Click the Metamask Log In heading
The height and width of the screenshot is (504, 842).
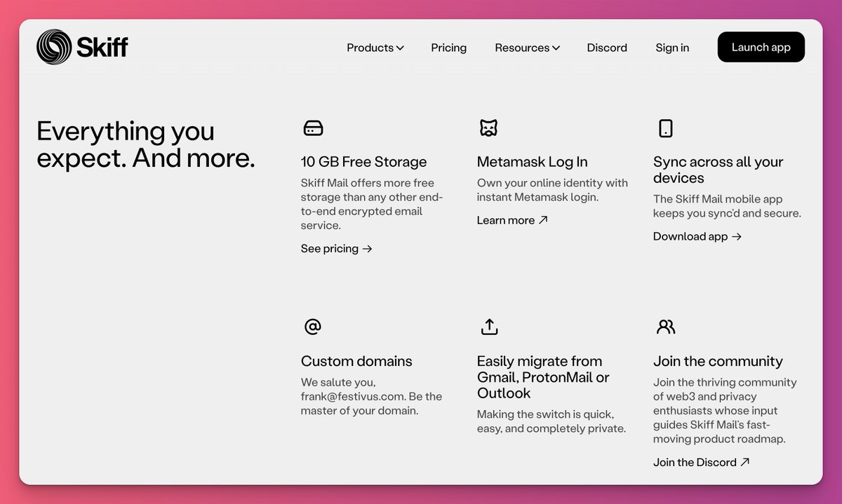click(533, 162)
